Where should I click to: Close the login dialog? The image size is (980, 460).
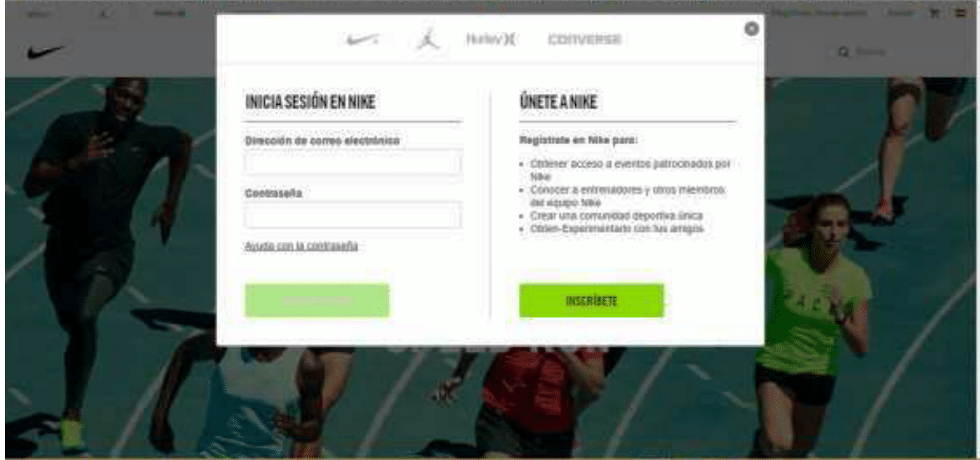tap(752, 29)
